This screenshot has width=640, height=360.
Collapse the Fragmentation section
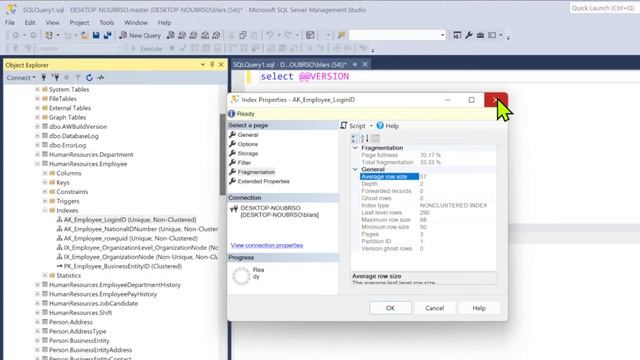(x=355, y=148)
